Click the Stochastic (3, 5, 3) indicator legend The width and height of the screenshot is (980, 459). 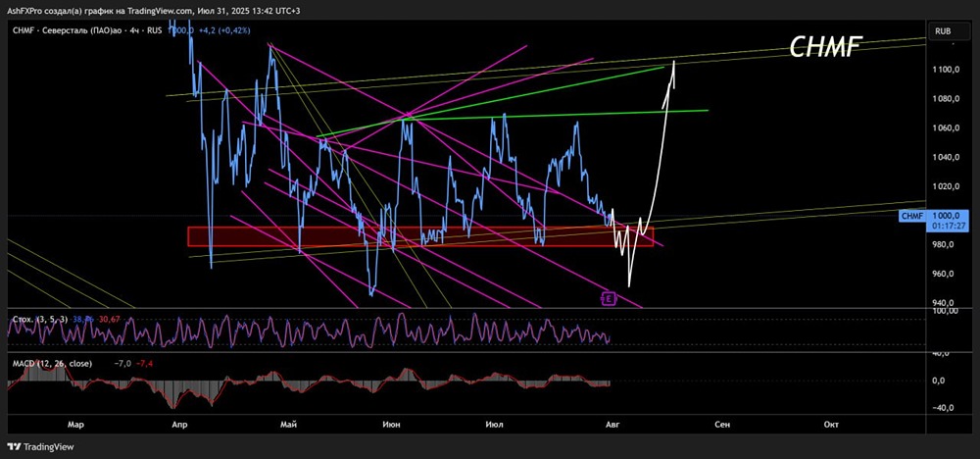pyautogui.click(x=40, y=320)
